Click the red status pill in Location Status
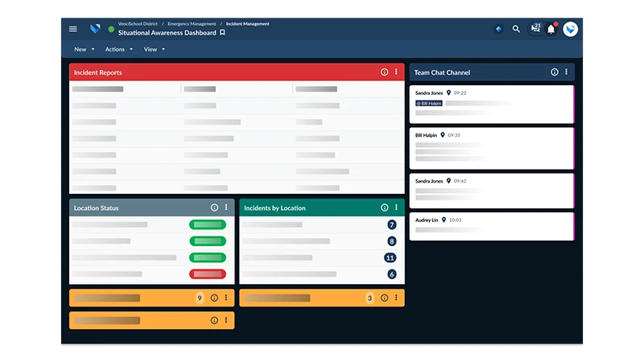Viewport: 644px width, 362px height. coord(208,274)
